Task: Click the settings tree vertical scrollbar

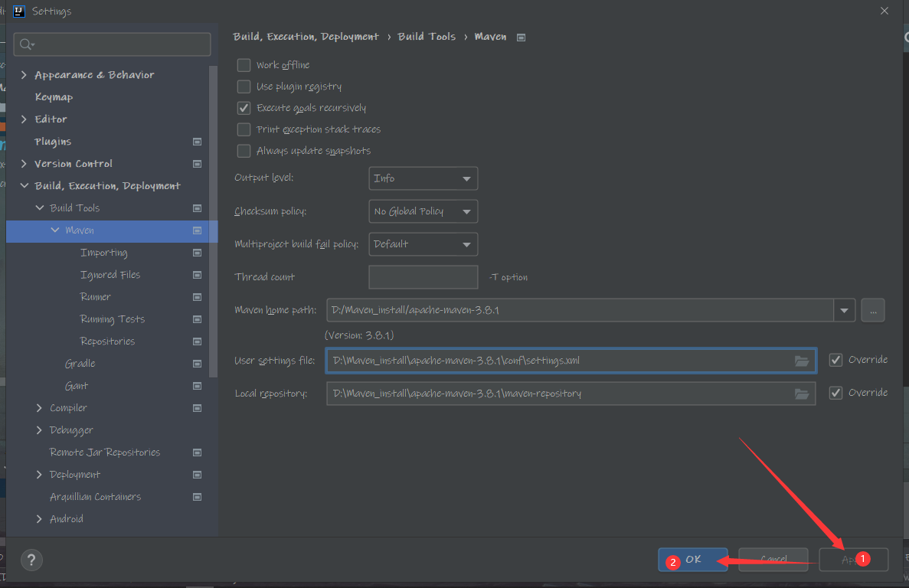Action: [214, 221]
